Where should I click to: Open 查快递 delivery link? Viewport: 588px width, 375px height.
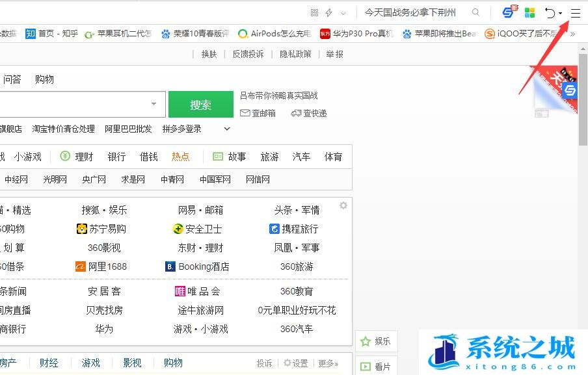click(308, 113)
